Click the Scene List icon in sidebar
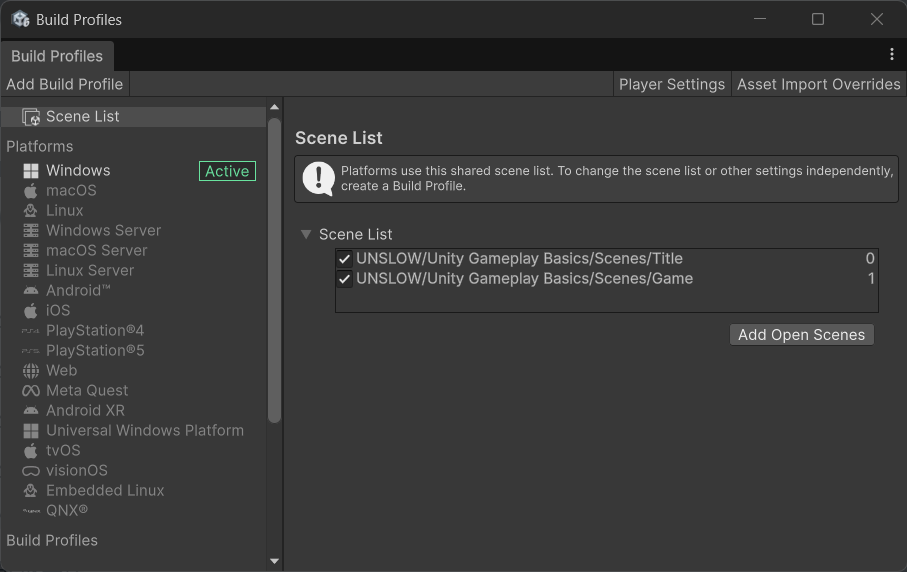Screen dimensions: 907x572 [x=31, y=117]
